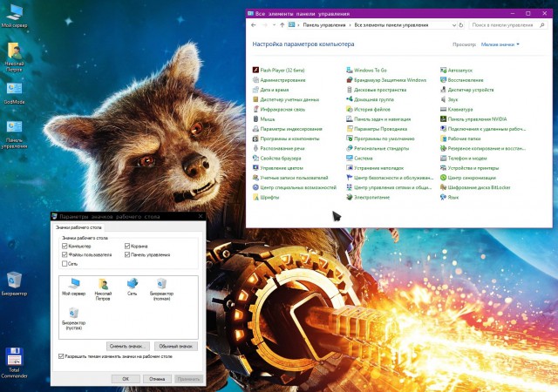Select Биореактор (полная) icon in list
The image size is (558, 392).
click(x=161, y=289)
